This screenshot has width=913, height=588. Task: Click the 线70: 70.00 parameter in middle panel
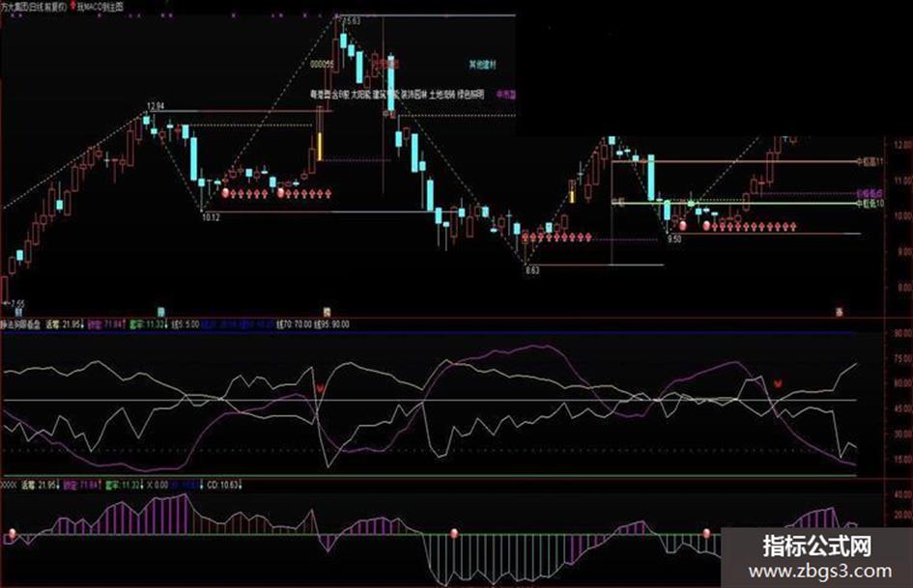294,324
